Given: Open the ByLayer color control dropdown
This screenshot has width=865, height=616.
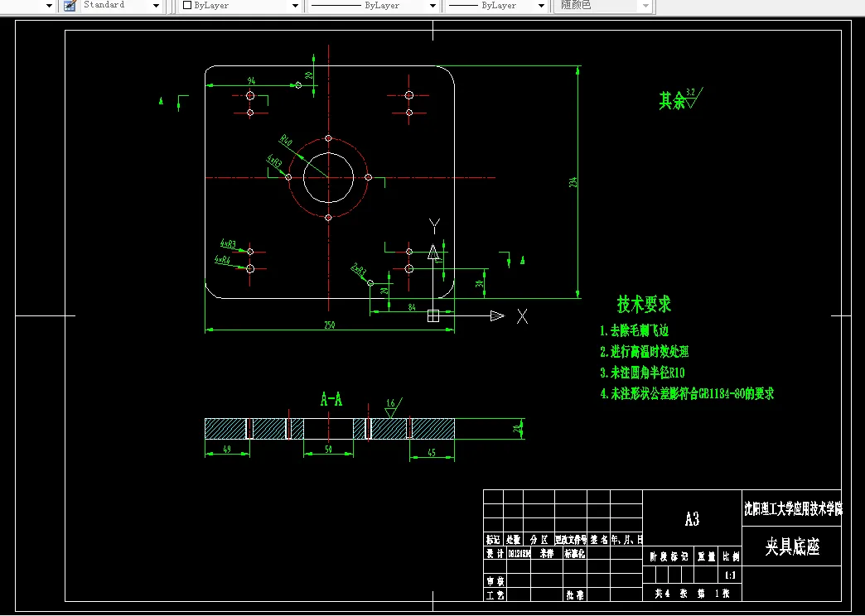Looking at the screenshot, I should point(295,6).
